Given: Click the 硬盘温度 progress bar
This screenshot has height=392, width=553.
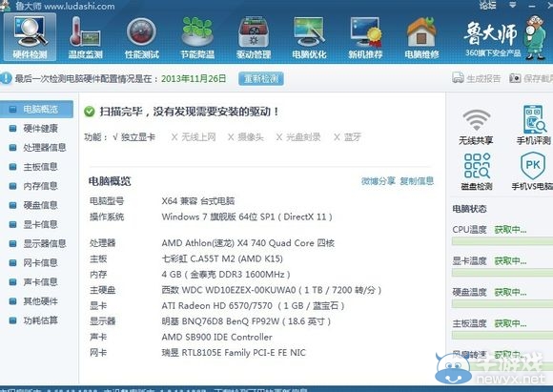Looking at the screenshot, I should [x=502, y=304].
